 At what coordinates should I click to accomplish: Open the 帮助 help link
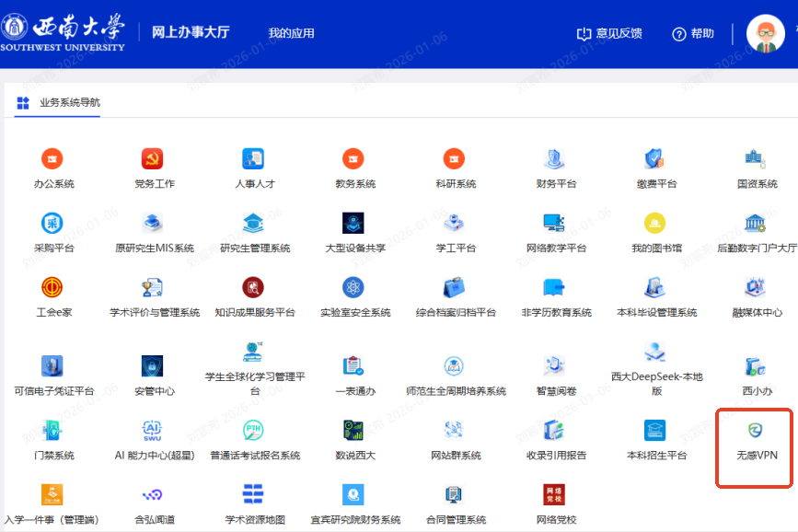692,33
